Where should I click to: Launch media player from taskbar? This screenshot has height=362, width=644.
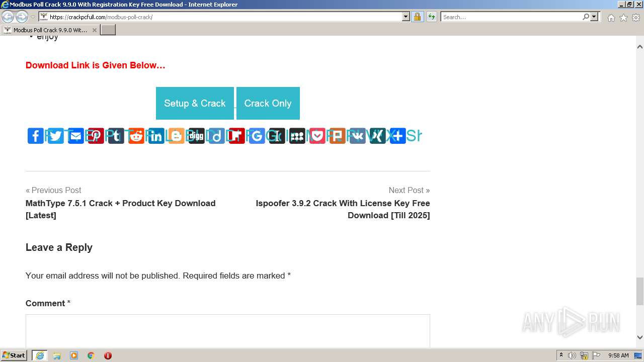tap(74, 355)
